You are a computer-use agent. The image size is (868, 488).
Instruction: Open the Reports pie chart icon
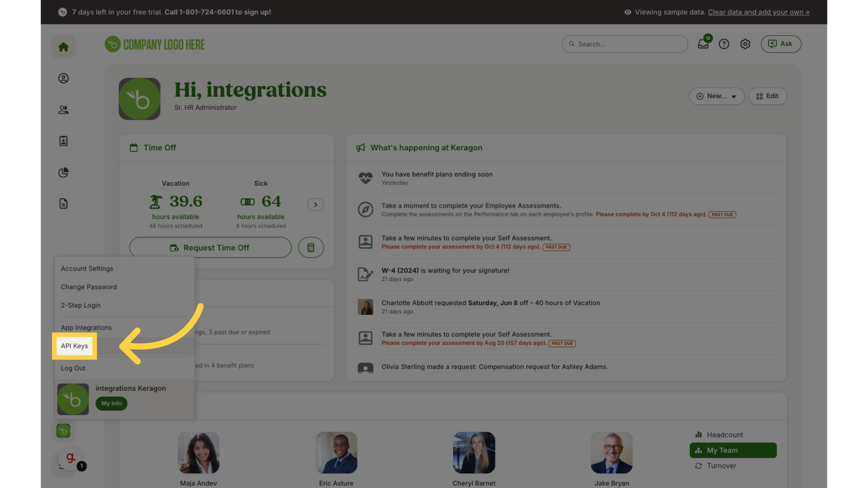point(63,172)
